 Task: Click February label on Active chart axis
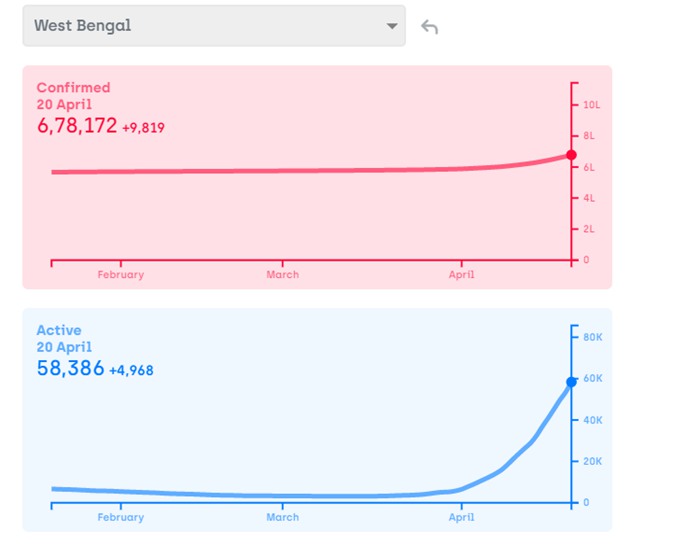[120, 518]
